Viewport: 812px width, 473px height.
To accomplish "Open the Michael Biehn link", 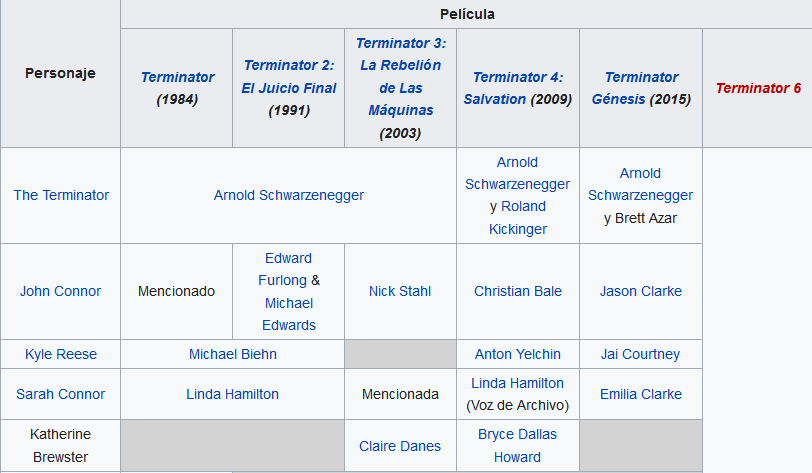I will (x=233, y=354).
